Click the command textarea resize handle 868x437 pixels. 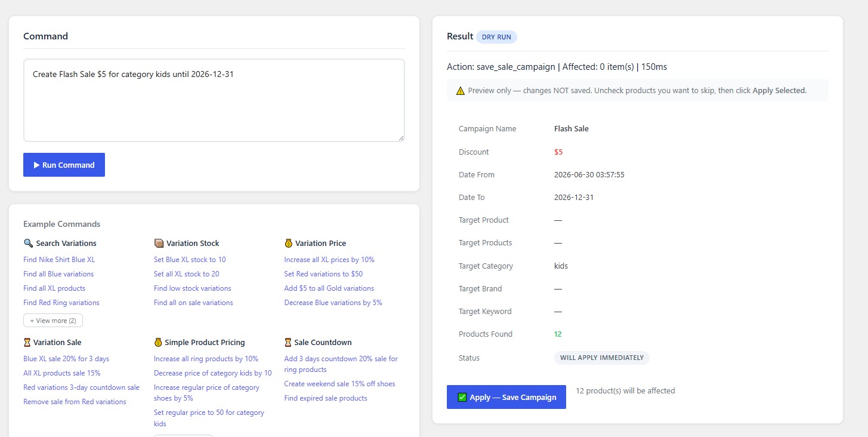pos(401,138)
